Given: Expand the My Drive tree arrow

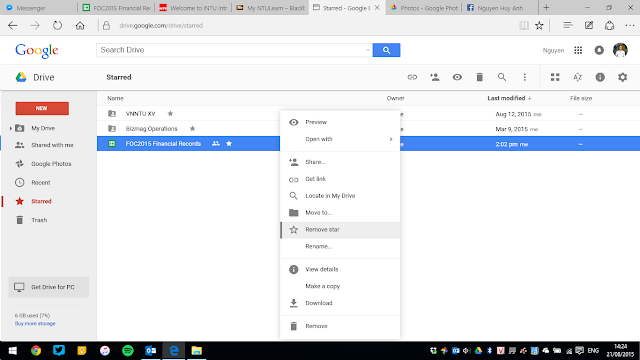Looking at the screenshot, I should pos(10,128).
